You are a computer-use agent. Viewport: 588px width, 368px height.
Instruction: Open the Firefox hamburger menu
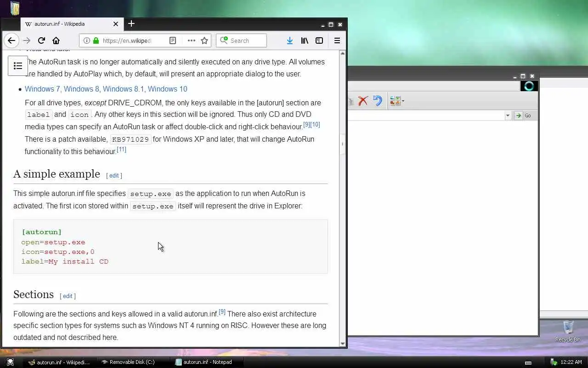pyautogui.click(x=337, y=40)
